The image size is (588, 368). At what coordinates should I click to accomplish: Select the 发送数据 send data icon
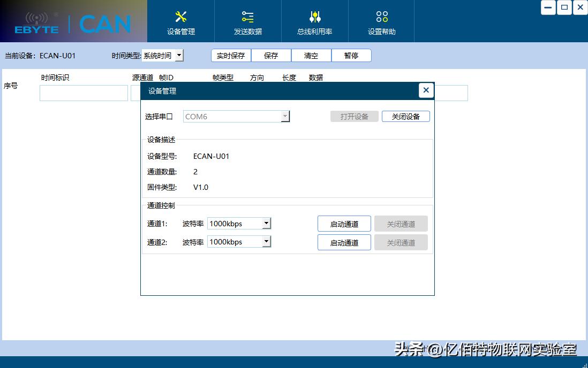tap(247, 21)
